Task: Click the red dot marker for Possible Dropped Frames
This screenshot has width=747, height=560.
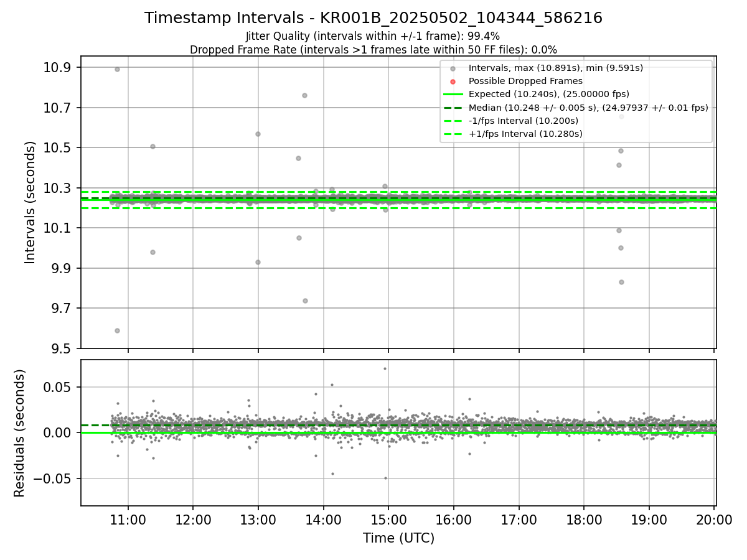Action: coord(453,82)
